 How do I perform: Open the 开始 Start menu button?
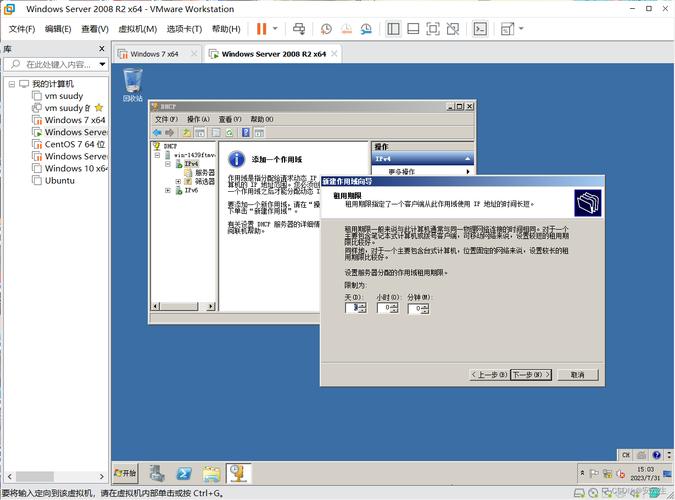[x=125, y=473]
